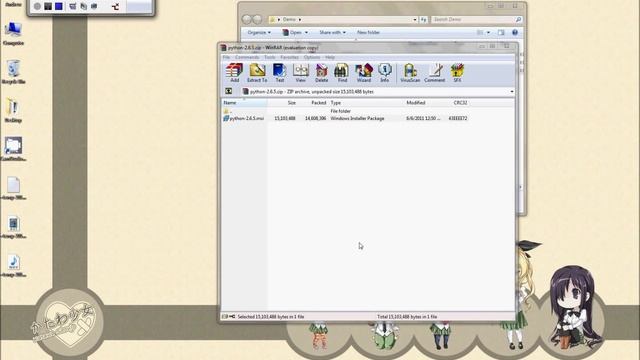
Task: Click the 'Selected 15,101,488 bytes' status text
Action: coord(271,317)
